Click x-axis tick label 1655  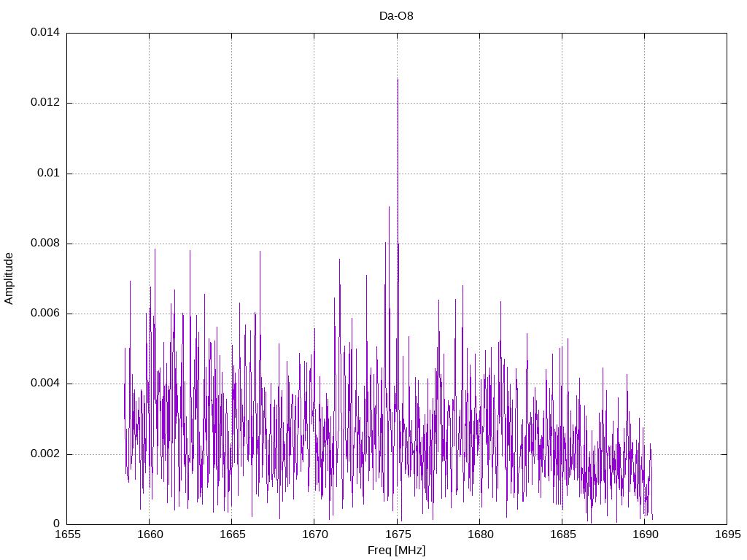click(x=68, y=534)
